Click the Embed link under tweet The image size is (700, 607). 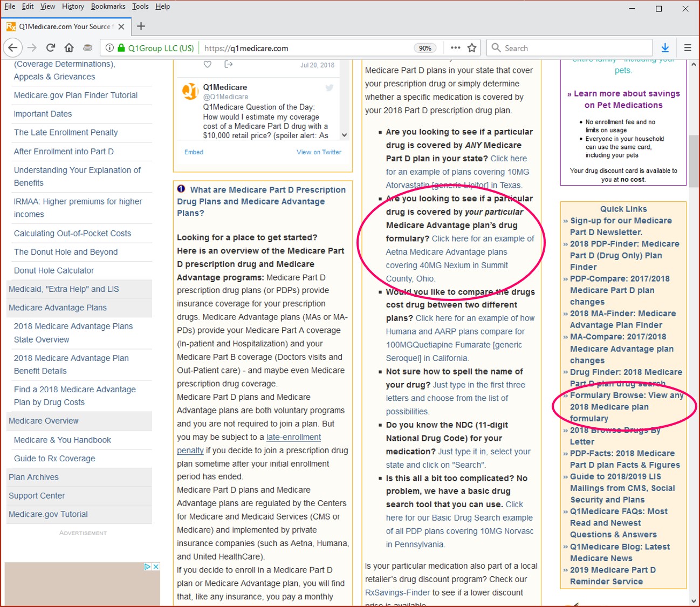coord(194,152)
